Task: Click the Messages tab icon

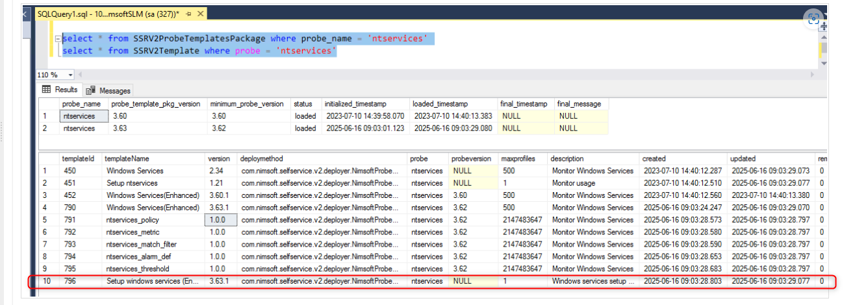Action: coord(90,90)
